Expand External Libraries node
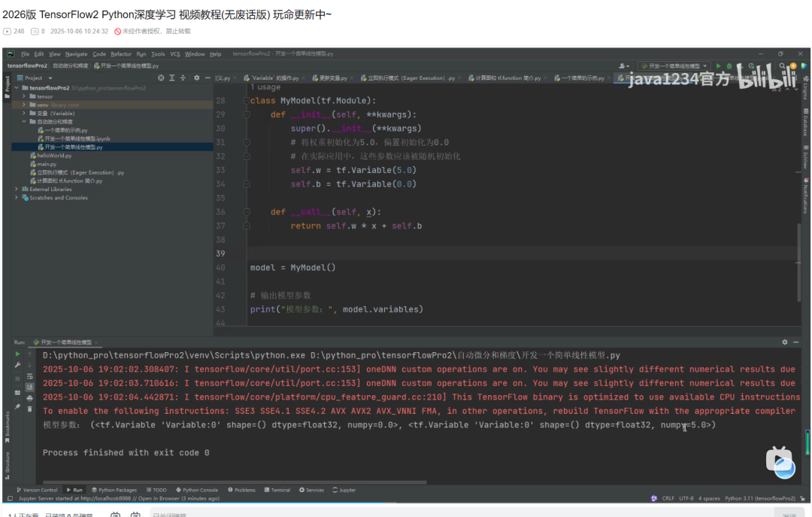This screenshot has width=812, height=517. pos(17,190)
